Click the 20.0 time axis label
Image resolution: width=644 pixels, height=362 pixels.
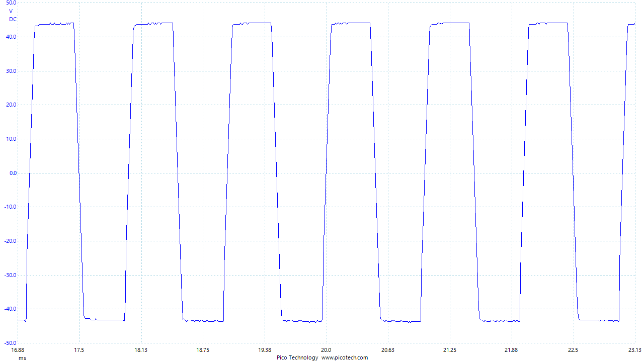click(x=326, y=350)
